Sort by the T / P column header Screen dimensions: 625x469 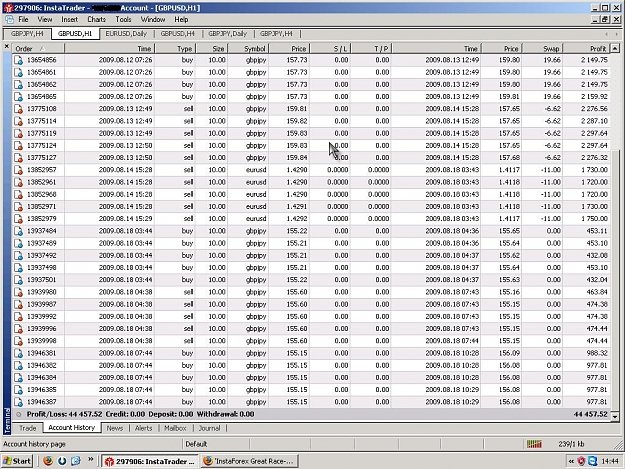click(371, 49)
